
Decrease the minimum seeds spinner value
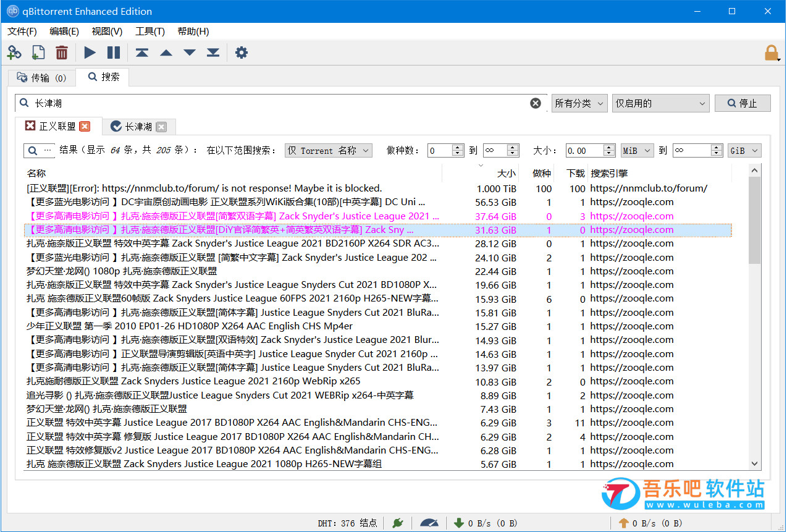pyautogui.click(x=458, y=153)
